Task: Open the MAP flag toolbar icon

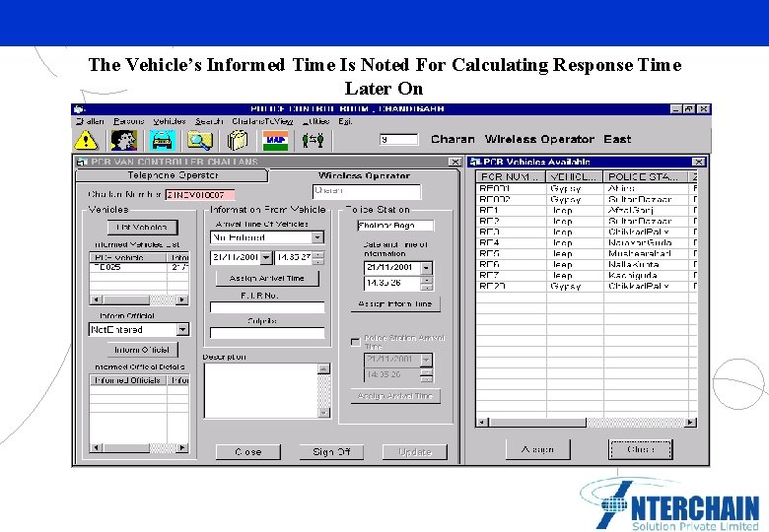Action: (275, 141)
